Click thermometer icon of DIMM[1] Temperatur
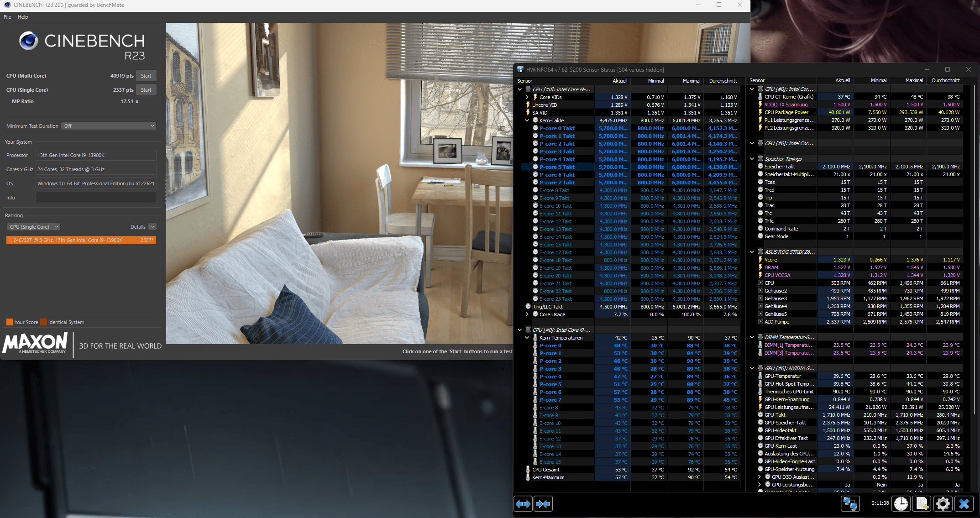 coord(760,345)
